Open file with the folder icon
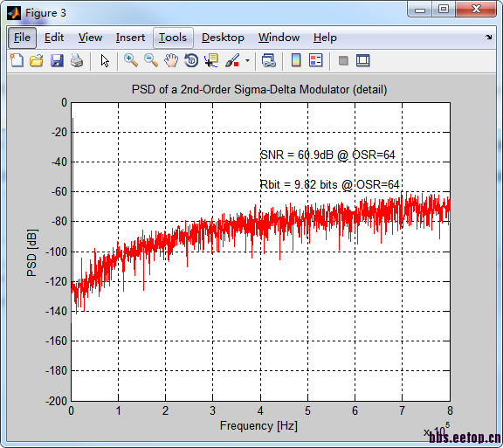The height and width of the screenshot is (448, 503). (x=37, y=60)
